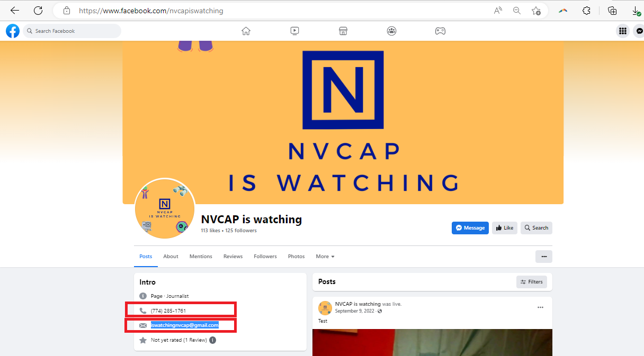The height and width of the screenshot is (356, 644).
Task: Like the NVCAP is watching page
Action: [505, 228]
